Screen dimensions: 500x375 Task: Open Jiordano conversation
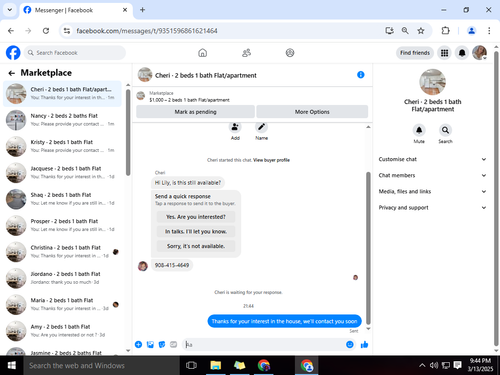[62, 278]
